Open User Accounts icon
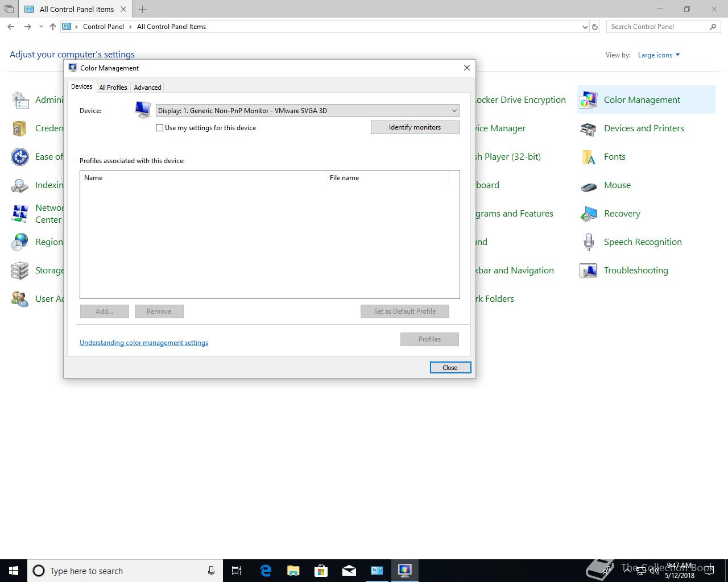728x582 pixels. [x=20, y=299]
